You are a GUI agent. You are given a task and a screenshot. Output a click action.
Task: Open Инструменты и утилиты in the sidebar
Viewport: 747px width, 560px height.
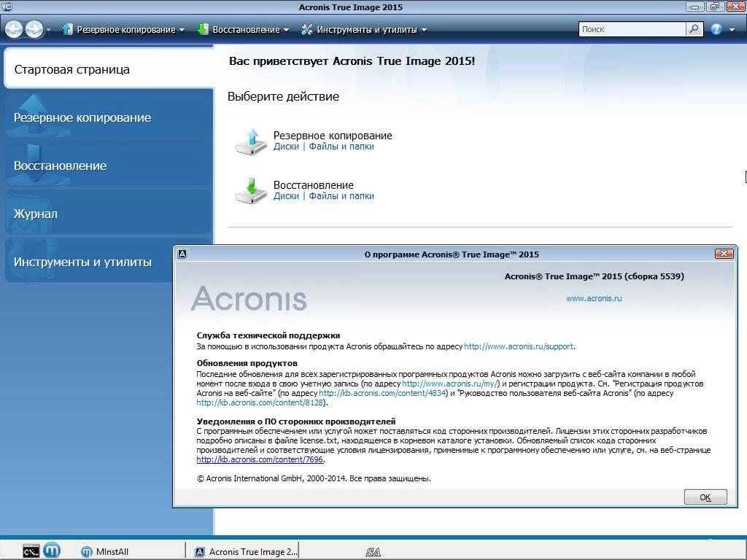[90, 262]
